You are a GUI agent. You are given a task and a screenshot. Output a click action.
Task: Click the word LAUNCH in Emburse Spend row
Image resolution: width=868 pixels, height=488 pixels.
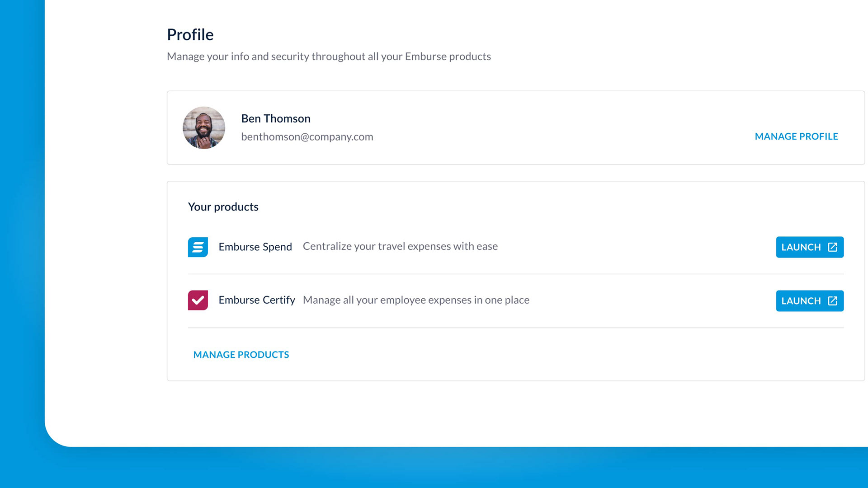801,247
